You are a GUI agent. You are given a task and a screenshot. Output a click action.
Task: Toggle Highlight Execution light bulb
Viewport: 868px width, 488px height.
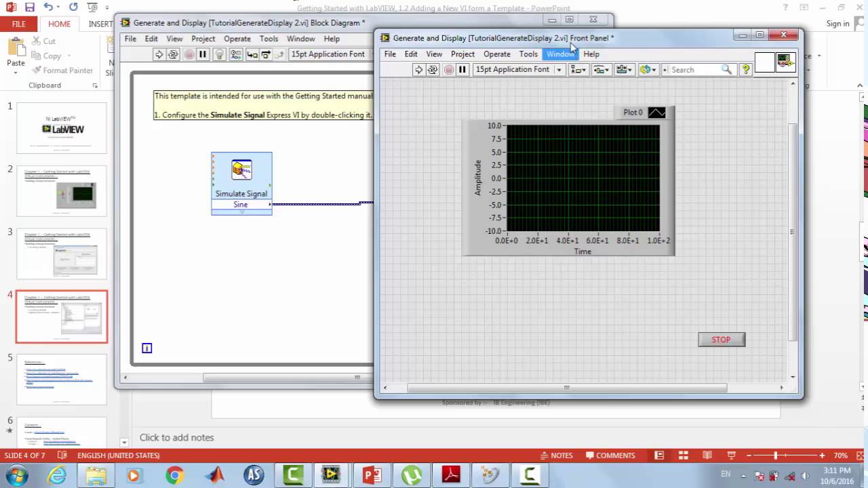tap(219, 54)
